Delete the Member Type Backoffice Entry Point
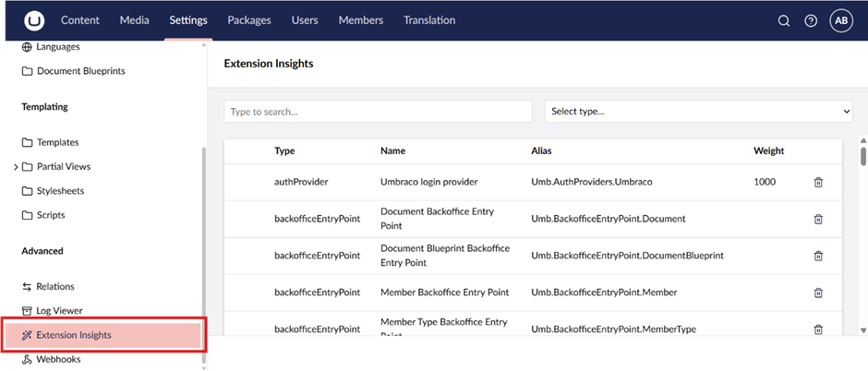 click(x=818, y=329)
